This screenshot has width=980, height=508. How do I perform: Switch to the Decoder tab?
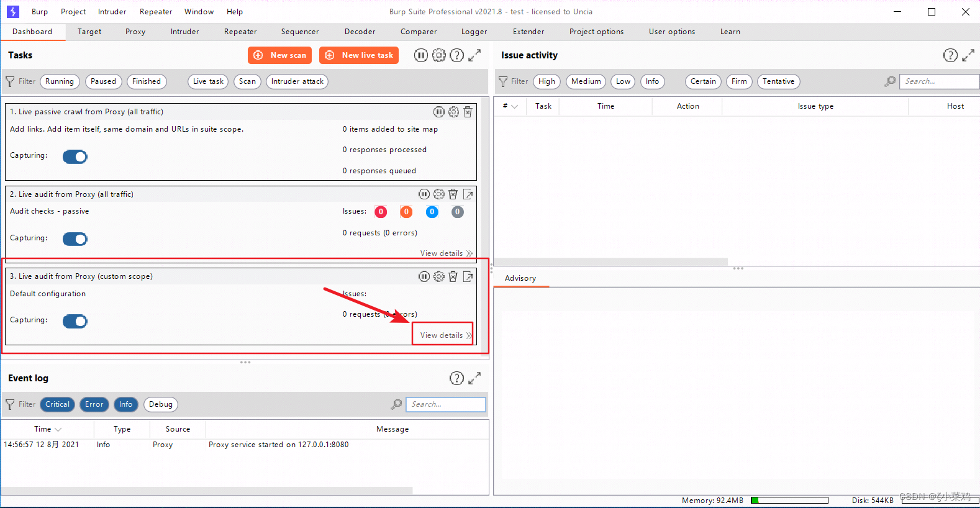[x=360, y=32]
